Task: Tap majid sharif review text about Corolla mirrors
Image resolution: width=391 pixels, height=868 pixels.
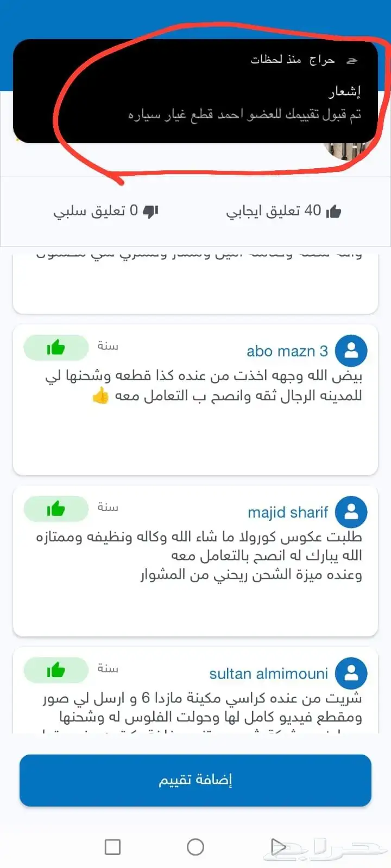Action: click(x=199, y=556)
